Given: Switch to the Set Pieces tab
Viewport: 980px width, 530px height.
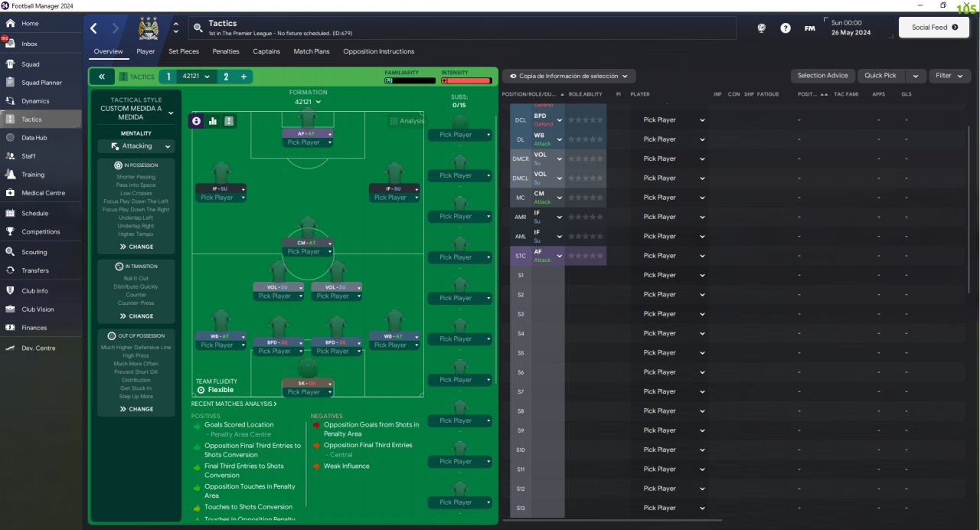Looking at the screenshot, I should 184,51.
